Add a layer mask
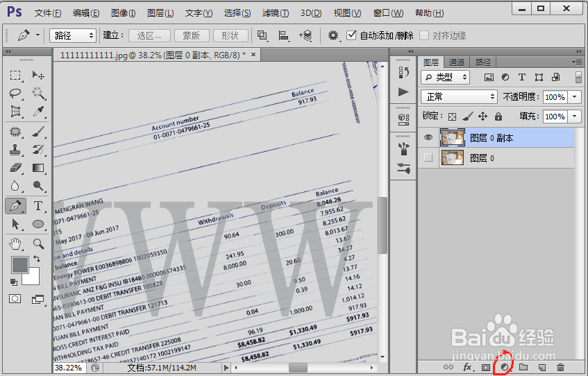The height and width of the screenshot is (376, 588). [486, 368]
